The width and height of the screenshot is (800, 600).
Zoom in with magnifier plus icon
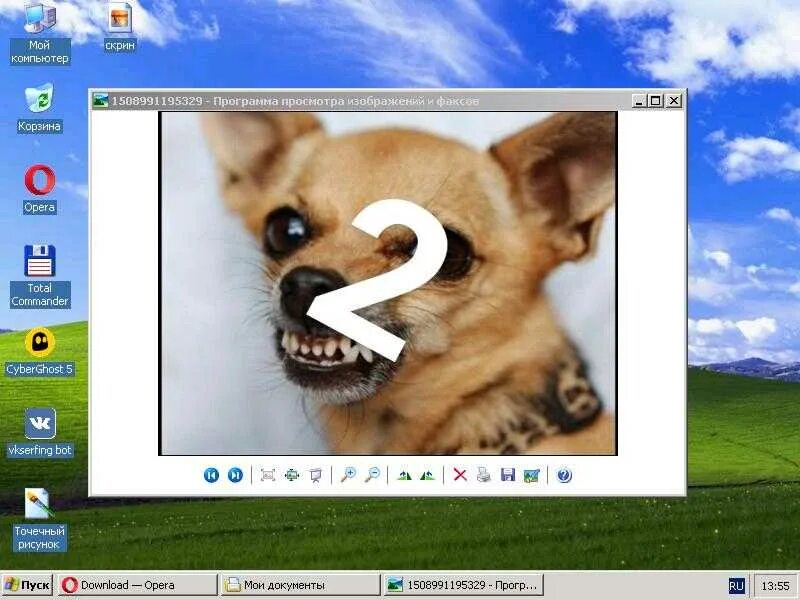click(348, 475)
